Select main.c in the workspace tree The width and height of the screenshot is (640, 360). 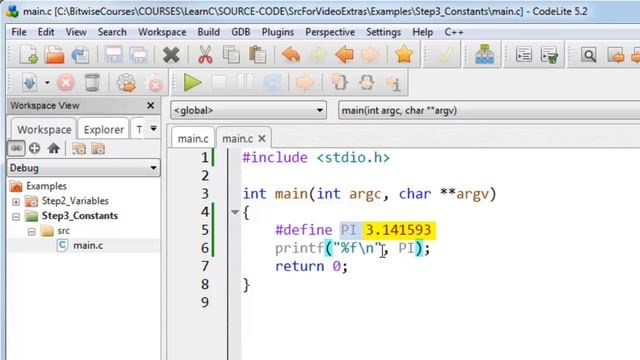88,245
